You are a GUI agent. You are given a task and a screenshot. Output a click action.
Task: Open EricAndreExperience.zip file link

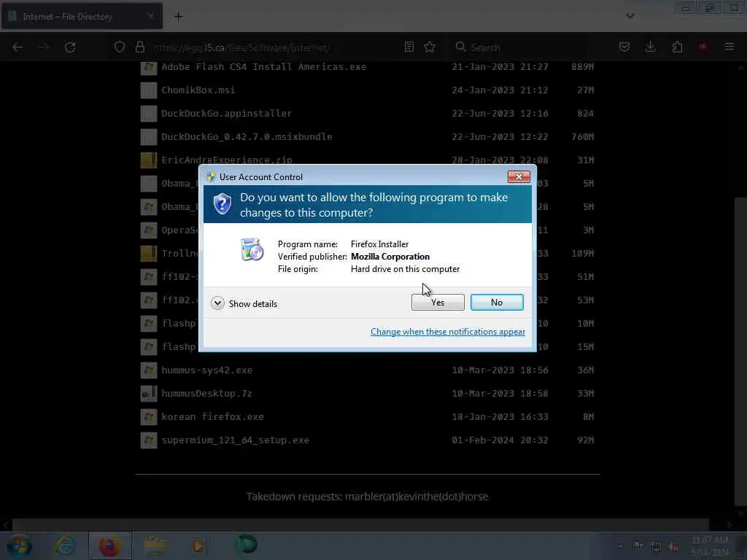pyautogui.click(x=227, y=160)
